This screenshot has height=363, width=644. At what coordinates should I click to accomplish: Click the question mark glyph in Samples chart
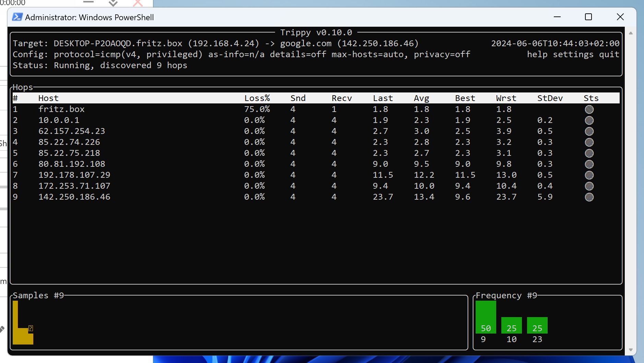(x=31, y=328)
